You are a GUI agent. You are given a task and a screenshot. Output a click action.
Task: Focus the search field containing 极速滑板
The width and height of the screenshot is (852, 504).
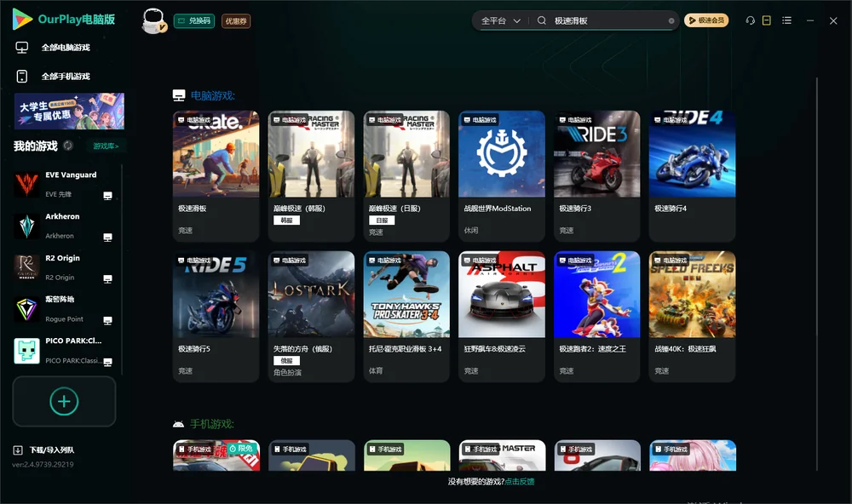(x=607, y=20)
